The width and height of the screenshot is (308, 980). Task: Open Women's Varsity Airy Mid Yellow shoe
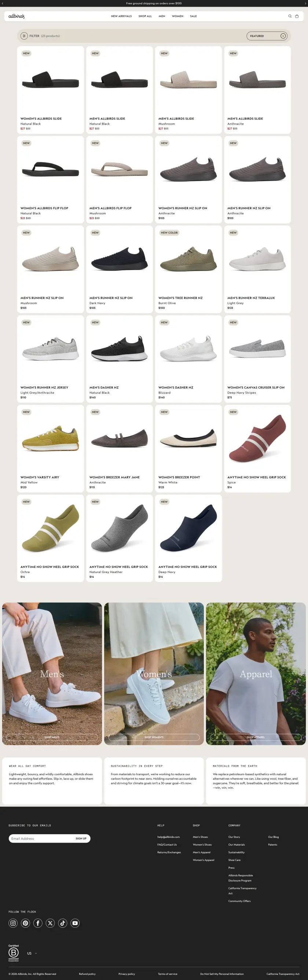pyautogui.click(x=50, y=448)
